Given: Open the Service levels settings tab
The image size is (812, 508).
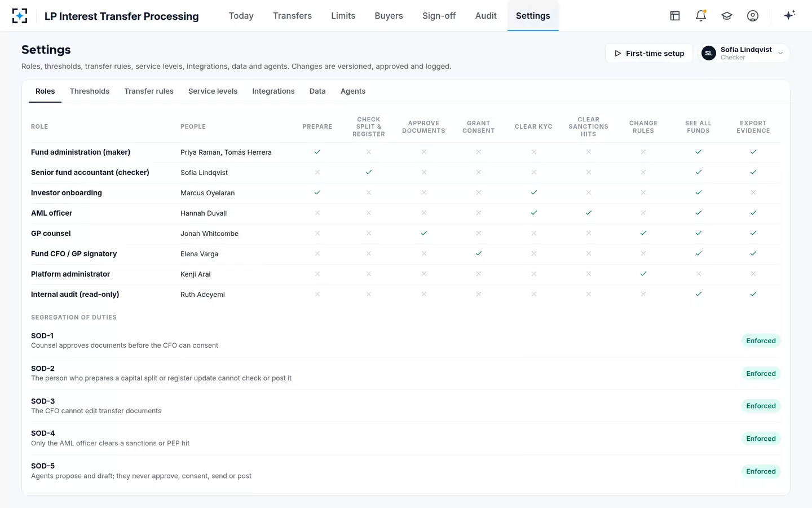Looking at the screenshot, I should 213,91.
